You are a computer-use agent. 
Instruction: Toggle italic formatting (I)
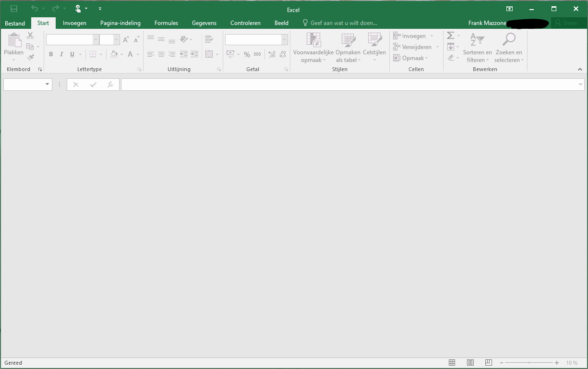click(x=61, y=55)
